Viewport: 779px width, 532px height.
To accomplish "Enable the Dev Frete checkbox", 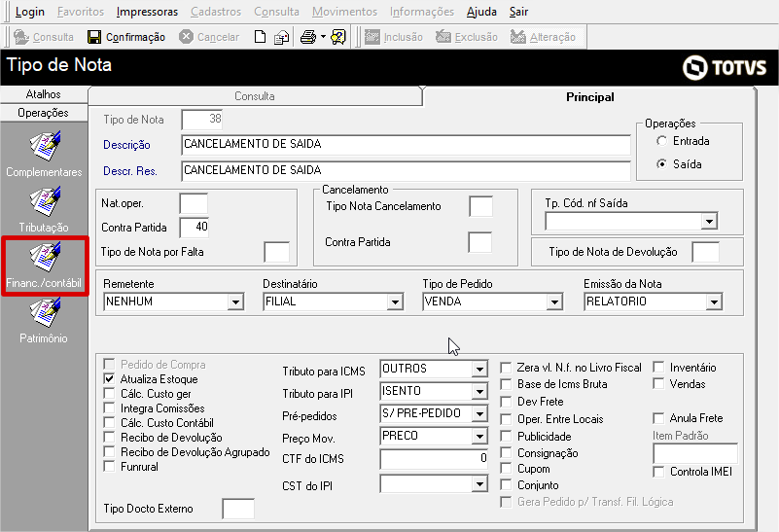I will tap(506, 402).
